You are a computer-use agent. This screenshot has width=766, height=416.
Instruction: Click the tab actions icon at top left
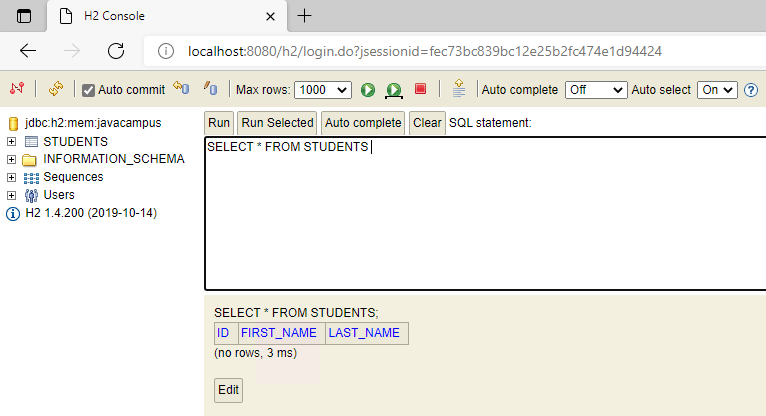point(24,16)
